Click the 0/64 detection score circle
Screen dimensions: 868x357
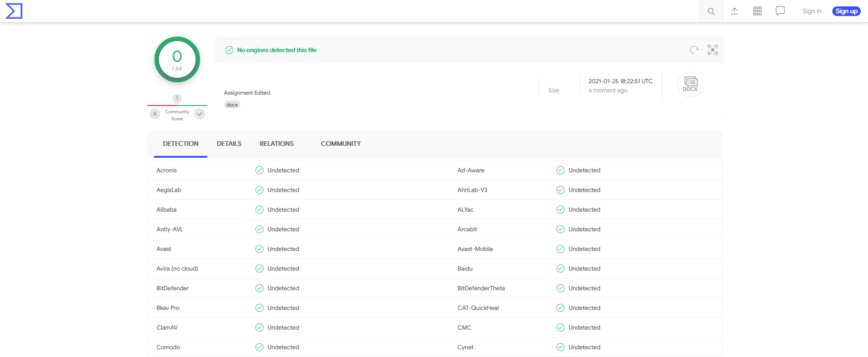click(x=177, y=59)
